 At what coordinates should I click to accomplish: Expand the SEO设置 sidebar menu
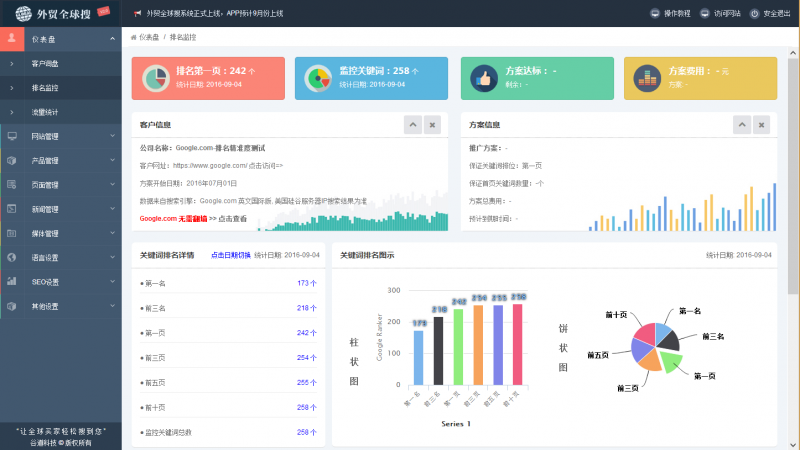point(60,281)
